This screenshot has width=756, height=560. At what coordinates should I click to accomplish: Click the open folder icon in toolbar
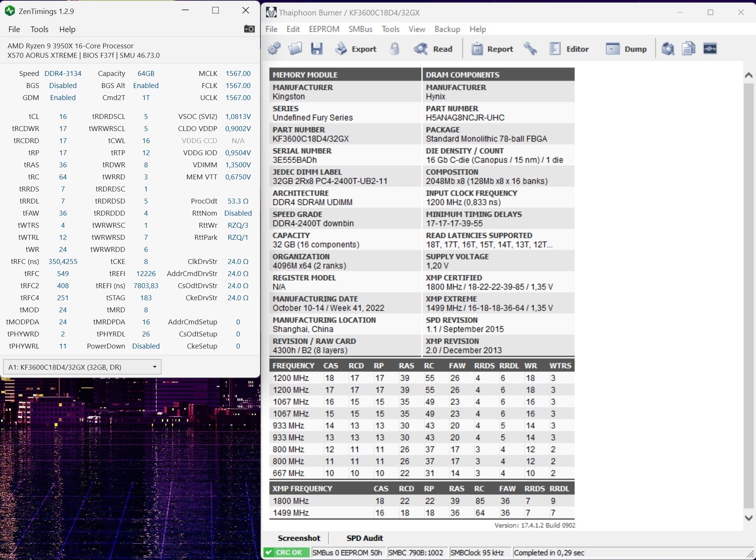click(295, 49)
